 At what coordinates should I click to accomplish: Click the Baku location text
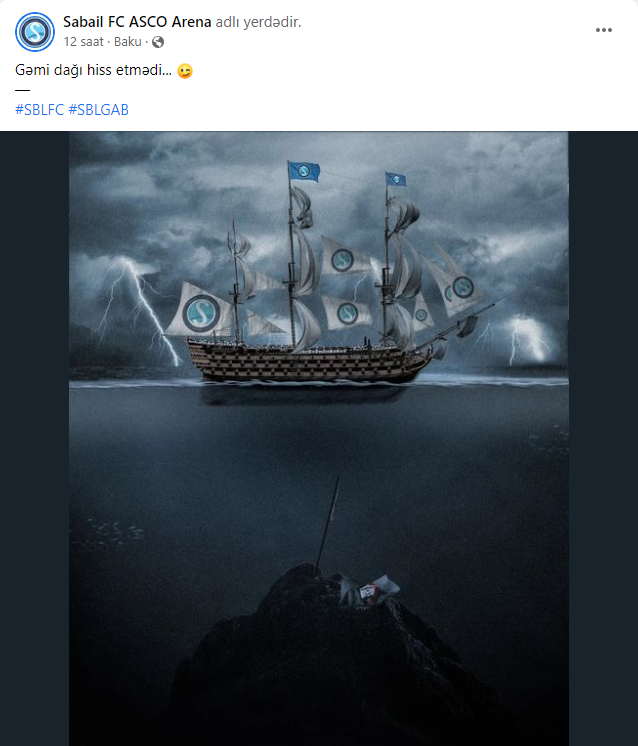[128, 42]
